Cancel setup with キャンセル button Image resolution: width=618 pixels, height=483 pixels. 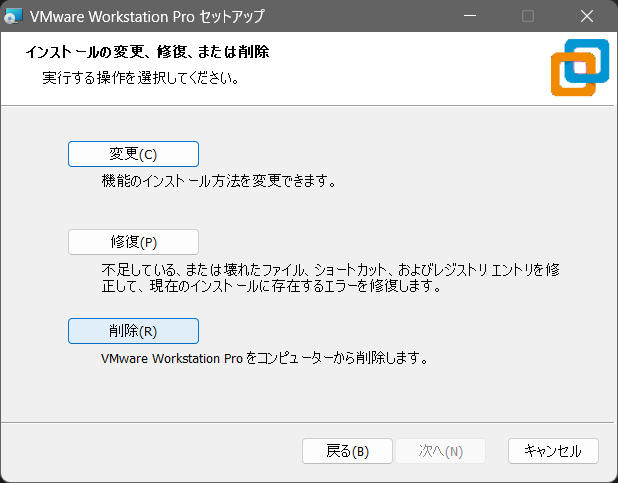point(553,451)
